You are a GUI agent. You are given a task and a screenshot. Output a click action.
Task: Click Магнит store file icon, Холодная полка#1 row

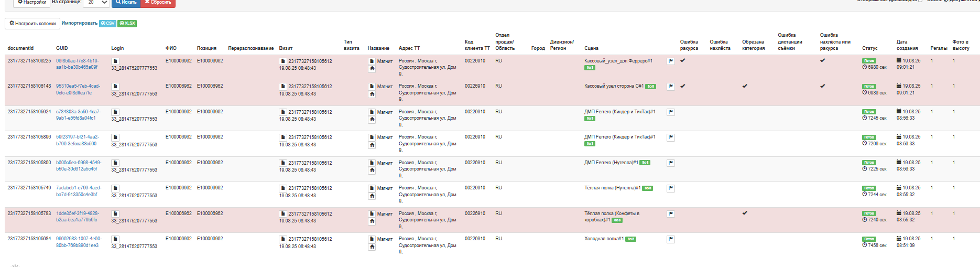[372, 239]
